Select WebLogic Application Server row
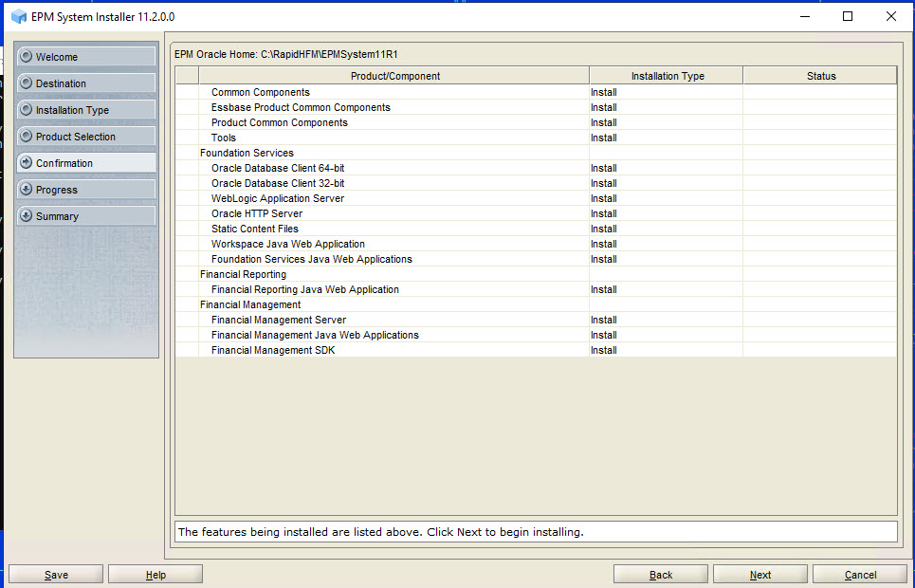This screenshot has width=915, height=588. (536, 198)
